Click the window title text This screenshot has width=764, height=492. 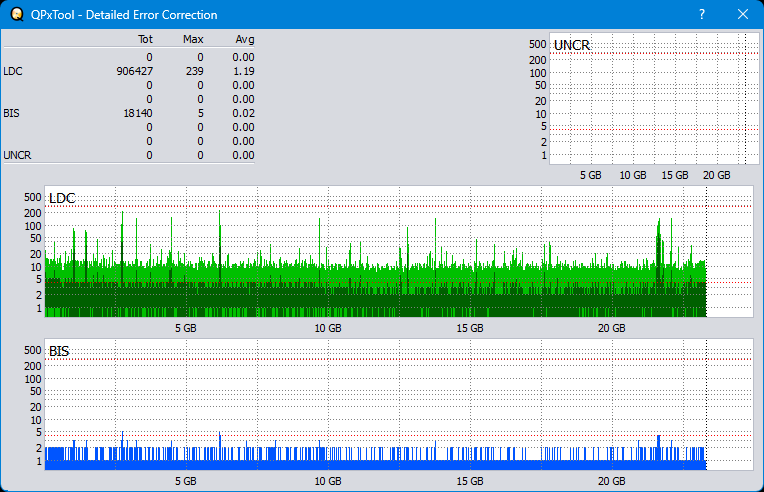click(124, 15)
